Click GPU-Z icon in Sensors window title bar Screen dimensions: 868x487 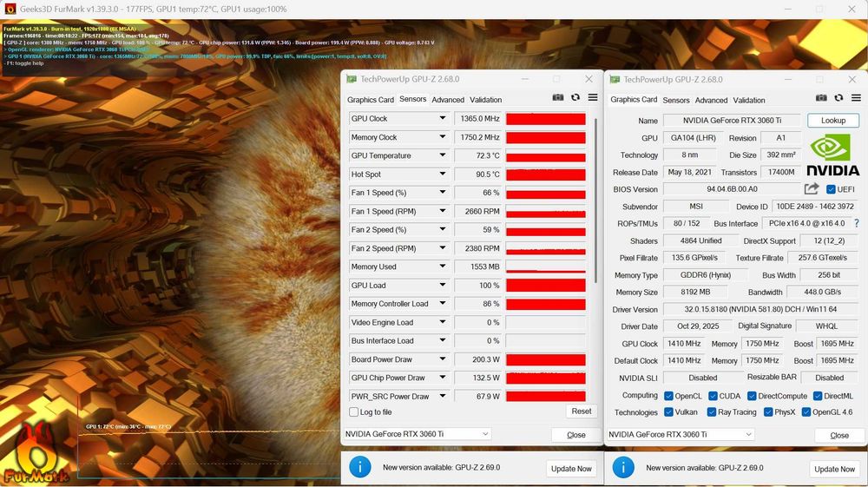[x=351, y=79]
